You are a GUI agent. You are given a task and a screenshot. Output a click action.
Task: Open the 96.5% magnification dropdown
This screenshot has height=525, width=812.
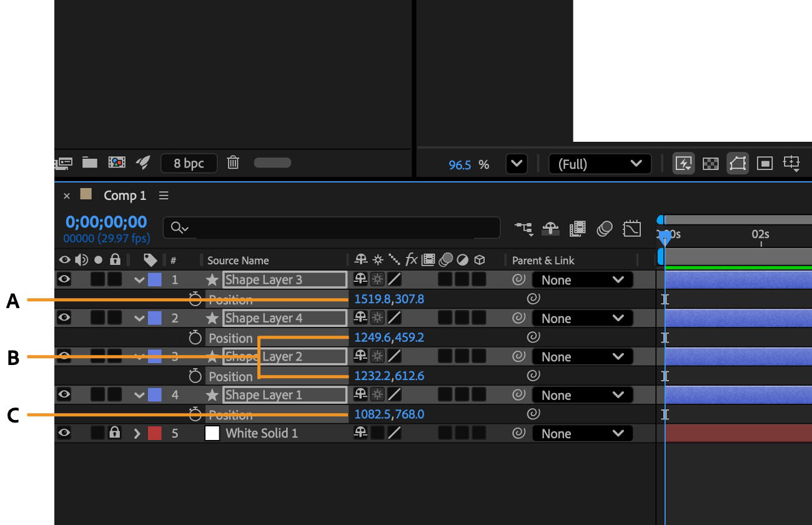(x=517, y=164)
